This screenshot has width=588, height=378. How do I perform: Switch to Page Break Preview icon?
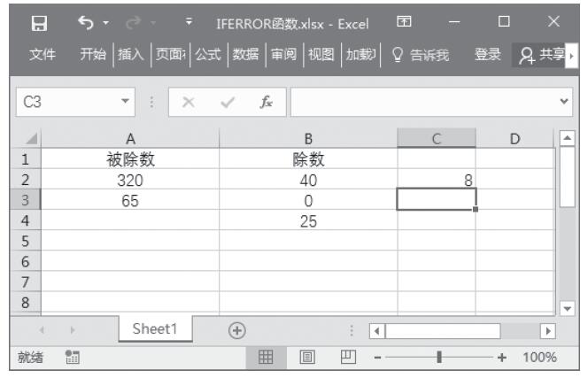[x=350, y=358]
